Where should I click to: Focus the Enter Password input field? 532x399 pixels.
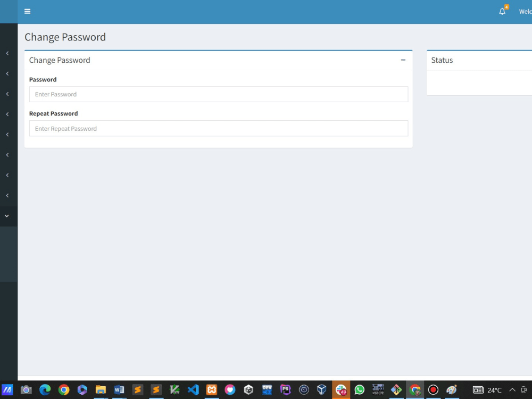[x=219, y=94]
